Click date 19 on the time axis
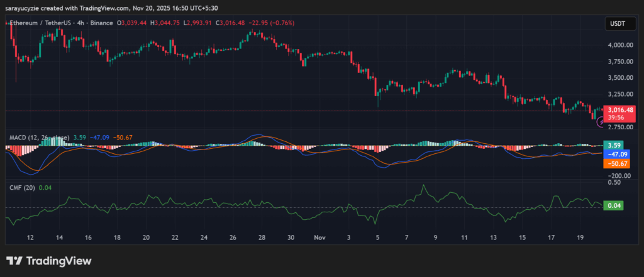 [x=581, y=238]
